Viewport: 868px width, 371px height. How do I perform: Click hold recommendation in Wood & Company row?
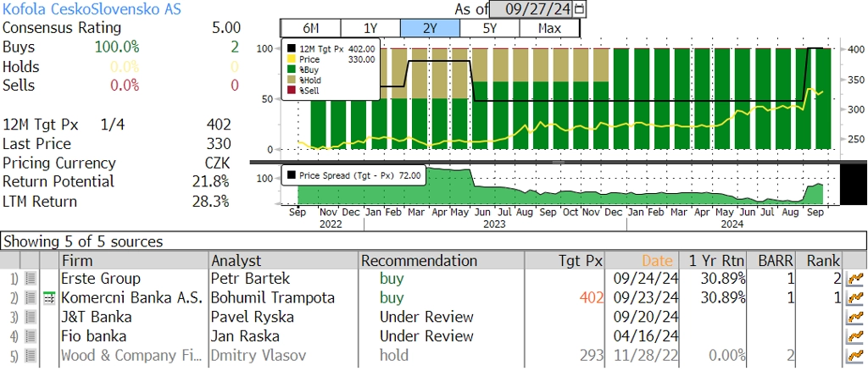click(x=393, y=356)
